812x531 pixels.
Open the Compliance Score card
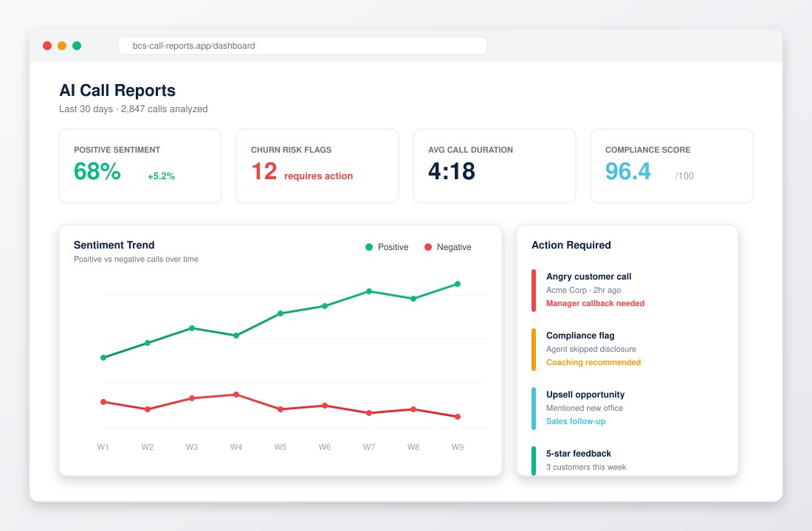click(x=672, y=166)
